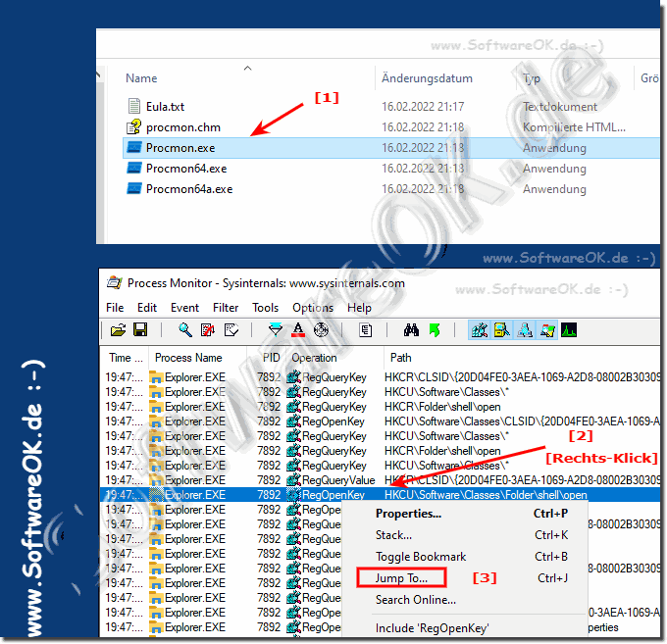Toggle Show Process and Thread Activity icon
The image size is (667, 644).
(x=547, y=330)
